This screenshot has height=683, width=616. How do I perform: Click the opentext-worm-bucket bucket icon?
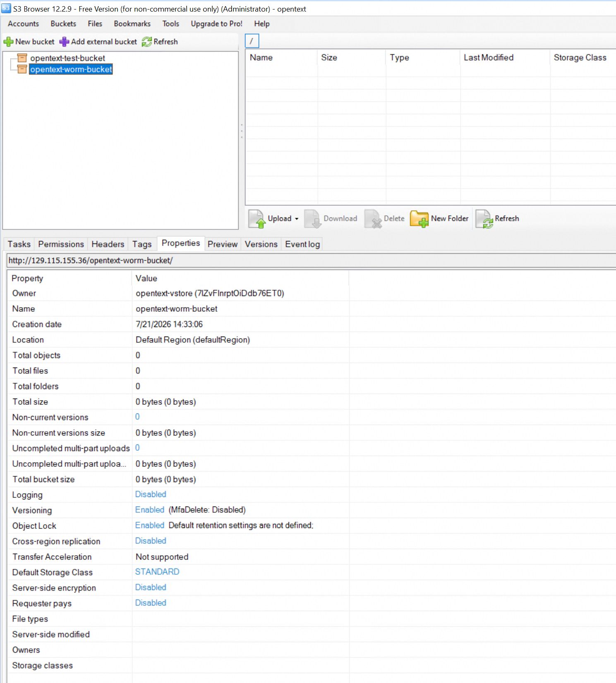(22, 69)
